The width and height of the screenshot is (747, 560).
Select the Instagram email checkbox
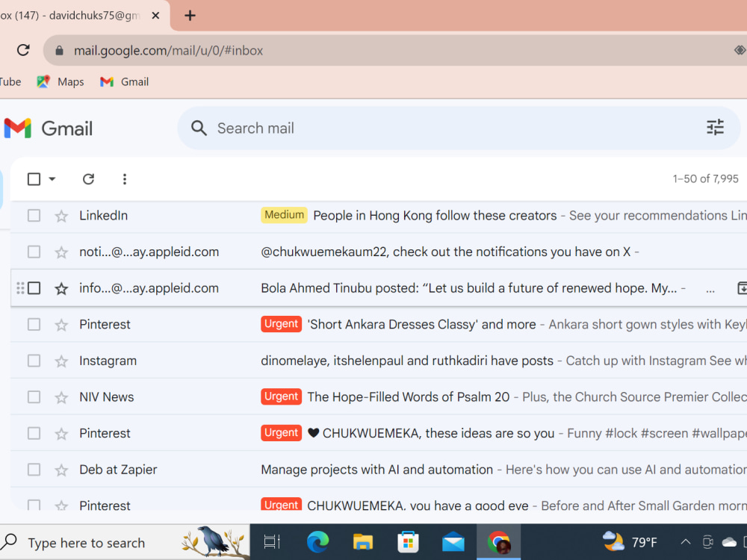pyautogui.click(x=34, y=361)
